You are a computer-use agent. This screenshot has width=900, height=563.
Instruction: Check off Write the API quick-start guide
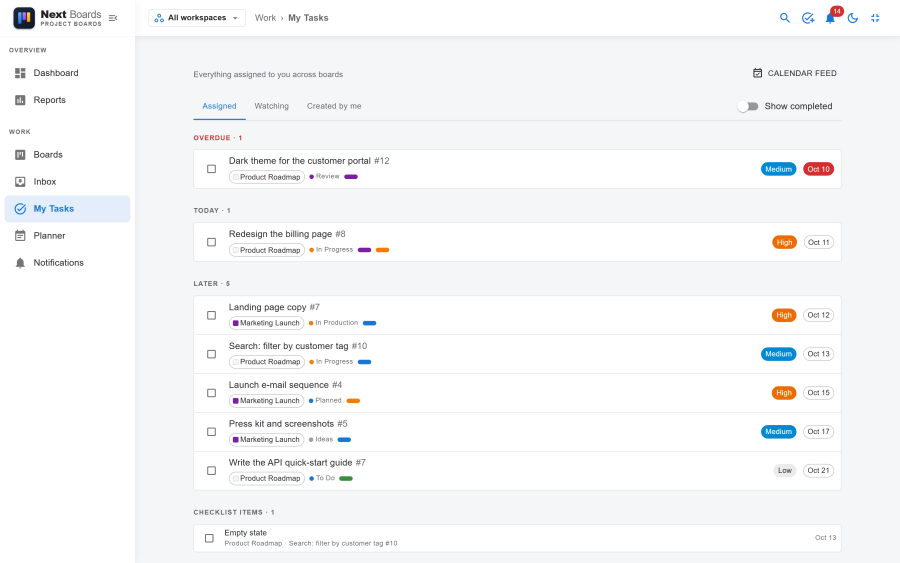click(x=211, y=471)
